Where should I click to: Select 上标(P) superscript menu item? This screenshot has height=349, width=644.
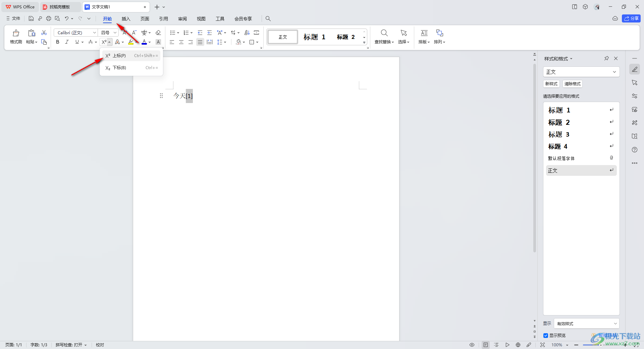[x=131, y=56]
